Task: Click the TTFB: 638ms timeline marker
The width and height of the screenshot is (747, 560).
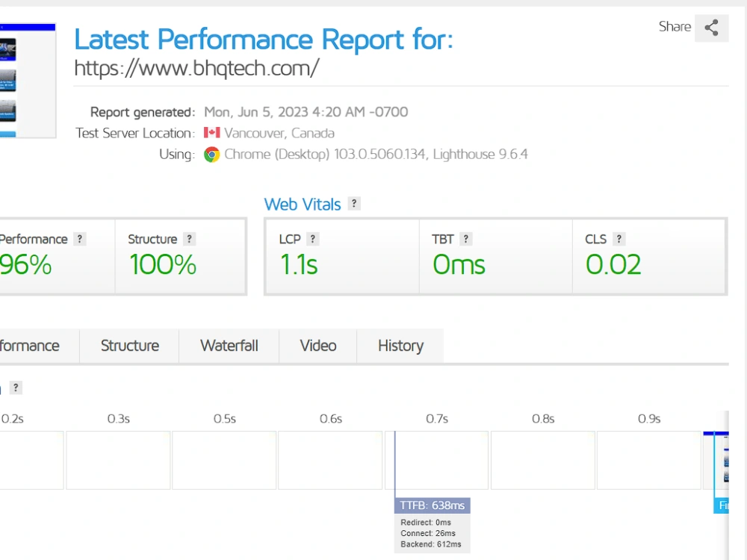Action: [432, 505]
